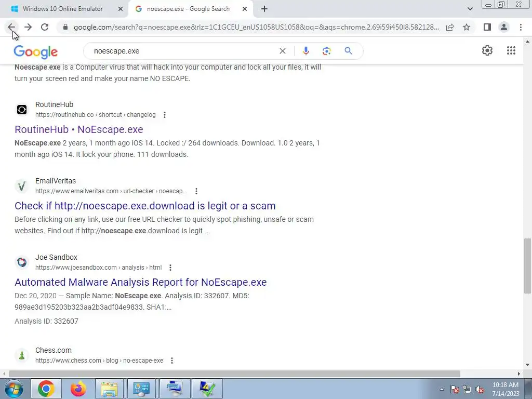Bookmark this page with the star icon

(x=467, y=27)
